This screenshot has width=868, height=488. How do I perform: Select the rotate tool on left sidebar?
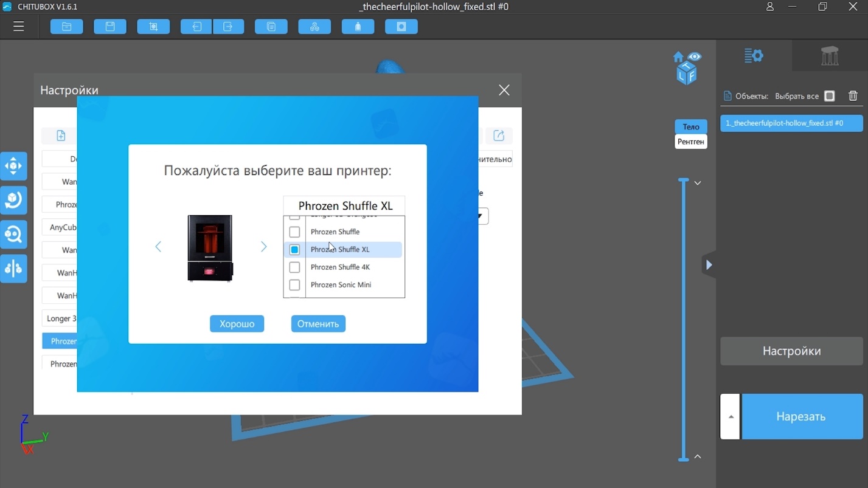(x=13, y=200)
